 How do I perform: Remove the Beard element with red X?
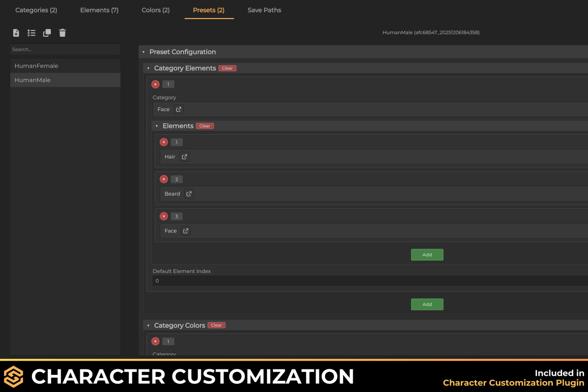164,179
